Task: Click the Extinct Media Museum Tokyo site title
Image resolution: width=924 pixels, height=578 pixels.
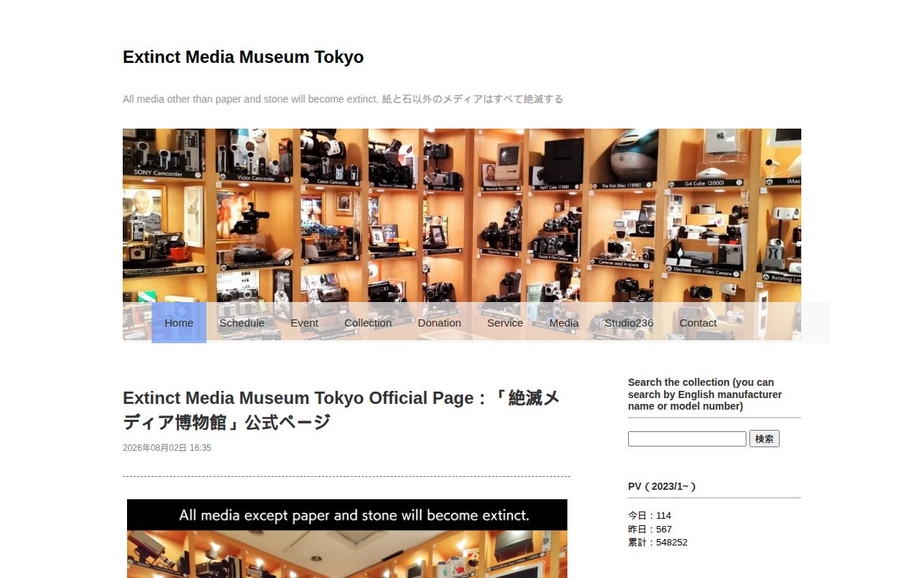Action: point(243,57)
